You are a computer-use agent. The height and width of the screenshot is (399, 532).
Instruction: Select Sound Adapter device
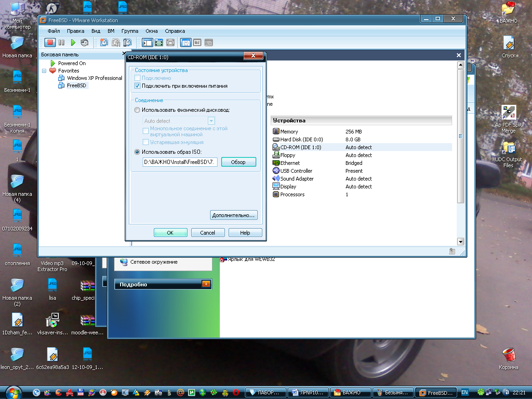point(361,178)
